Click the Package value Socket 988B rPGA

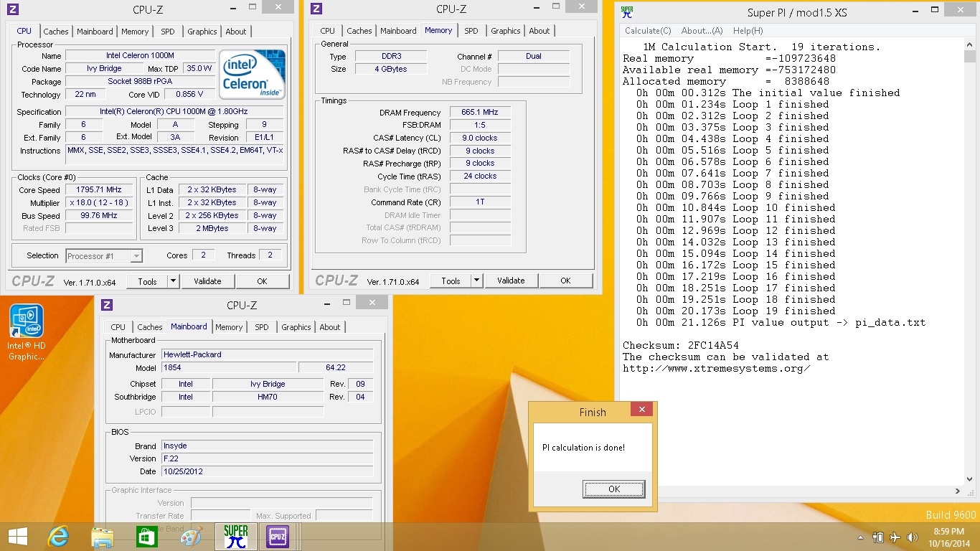[140, 81]
